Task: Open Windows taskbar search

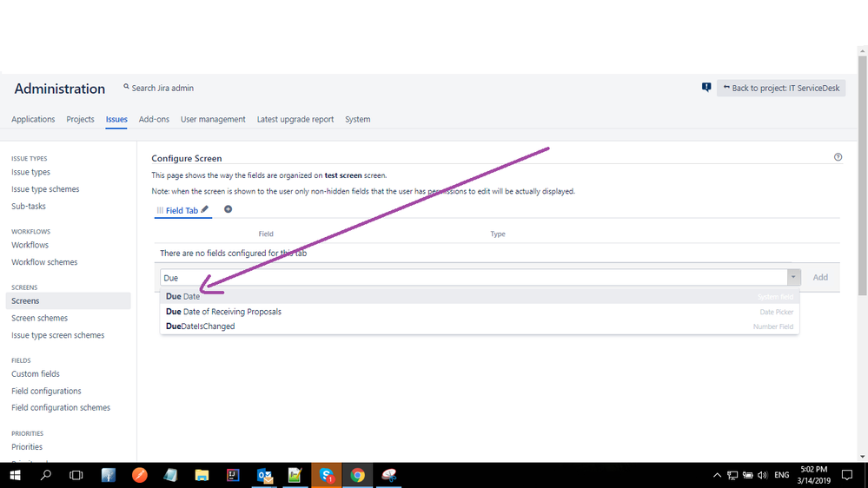Action: (46, 475)
